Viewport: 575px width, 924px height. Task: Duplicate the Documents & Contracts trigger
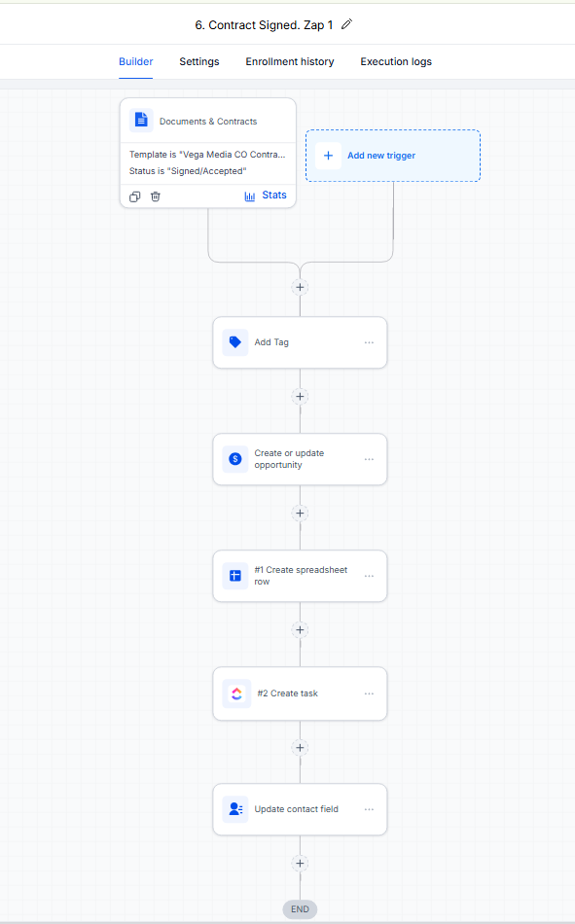[135, 196]
